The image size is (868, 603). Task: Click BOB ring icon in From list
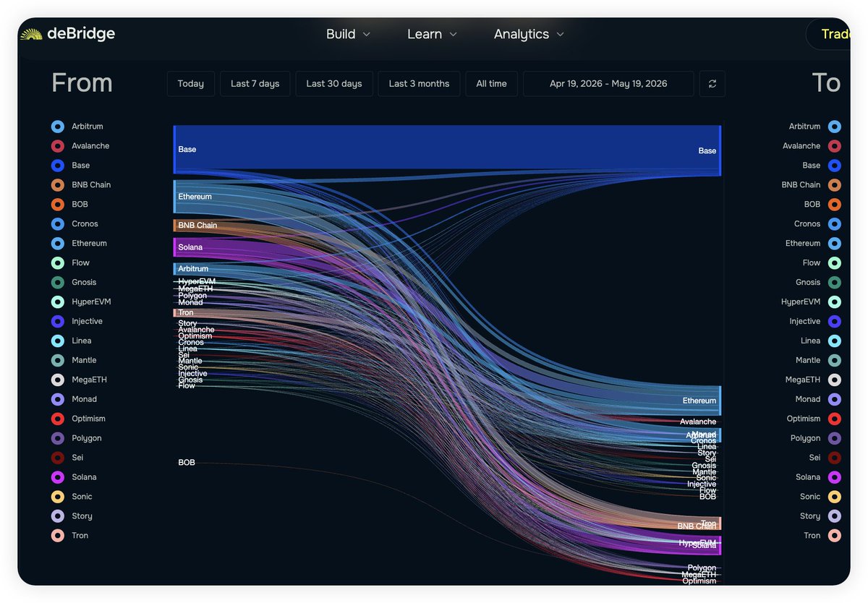coord(58,205)
